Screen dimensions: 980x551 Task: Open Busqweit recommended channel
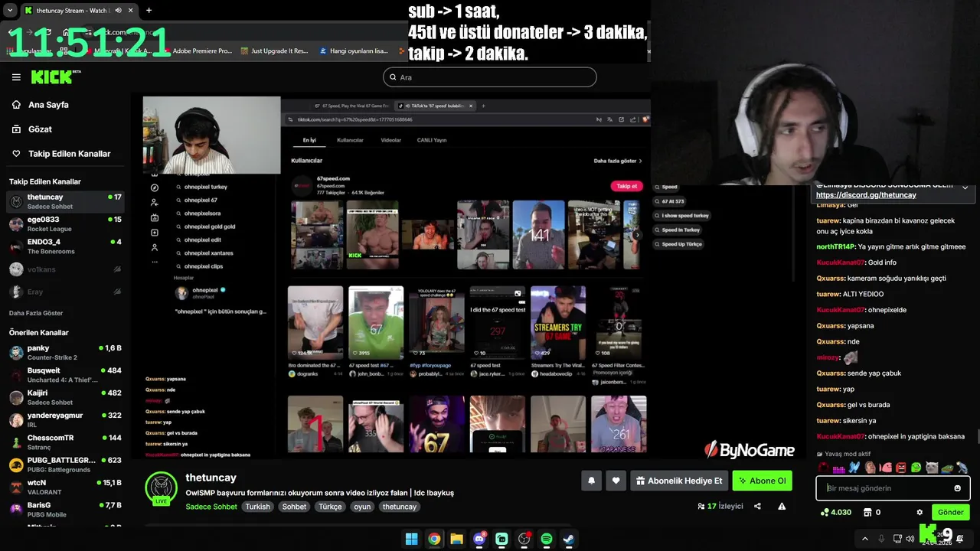pos(65,374)
